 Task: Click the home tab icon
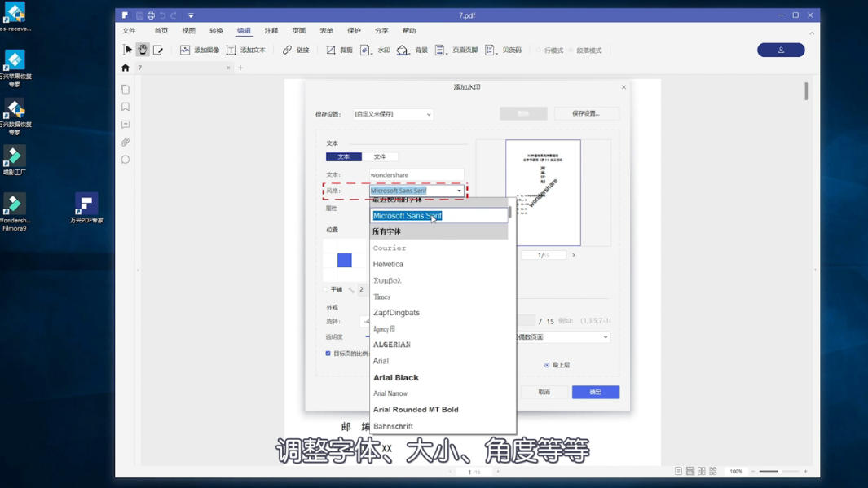click(x=126, y=68)
